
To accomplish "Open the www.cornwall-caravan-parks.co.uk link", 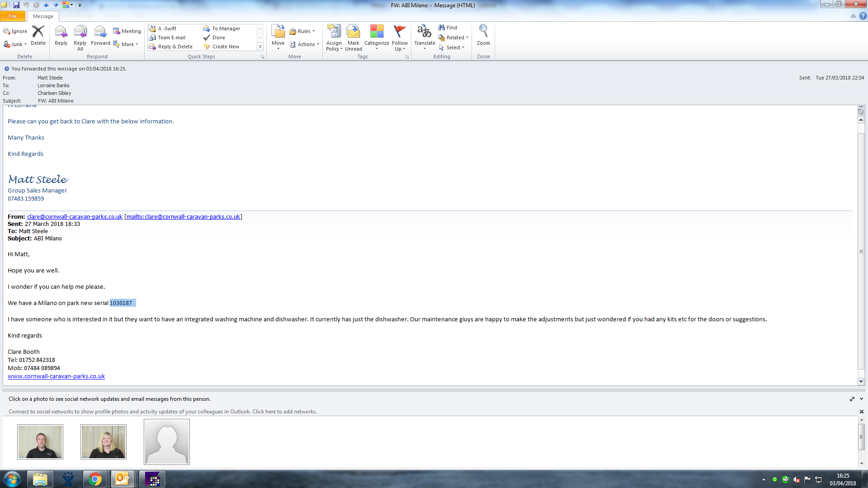I will point(56,376).
